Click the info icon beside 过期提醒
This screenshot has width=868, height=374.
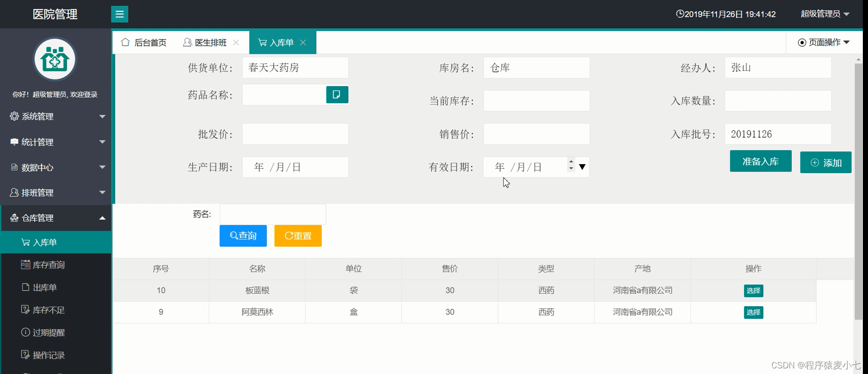(26, 332)
